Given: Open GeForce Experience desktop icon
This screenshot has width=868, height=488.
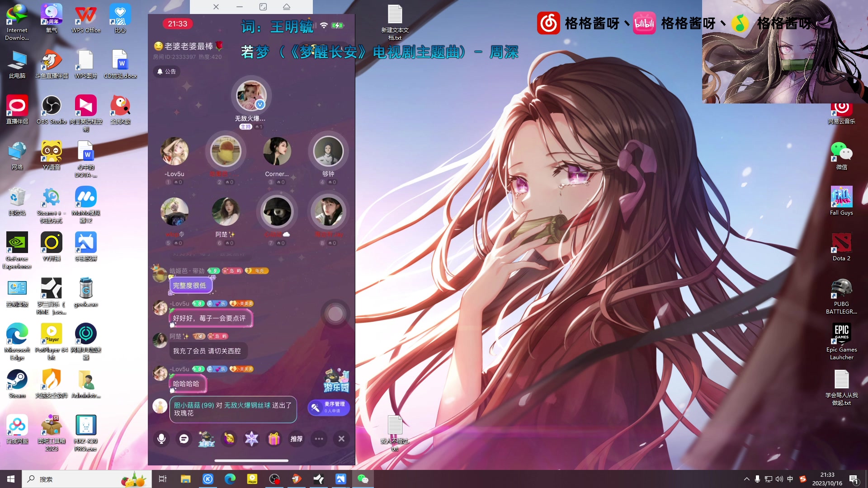Looking at the screenshot, I should pyautogui.click(x=17, y=250).
